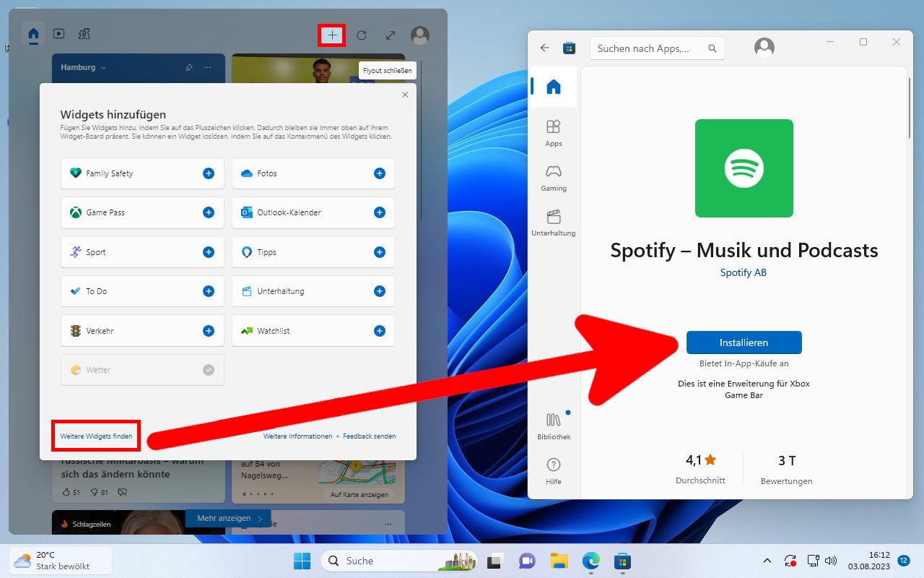Viewport: 924px width, 578px height.
Task: Click the plus icon to add widgets
Action: 332,35
